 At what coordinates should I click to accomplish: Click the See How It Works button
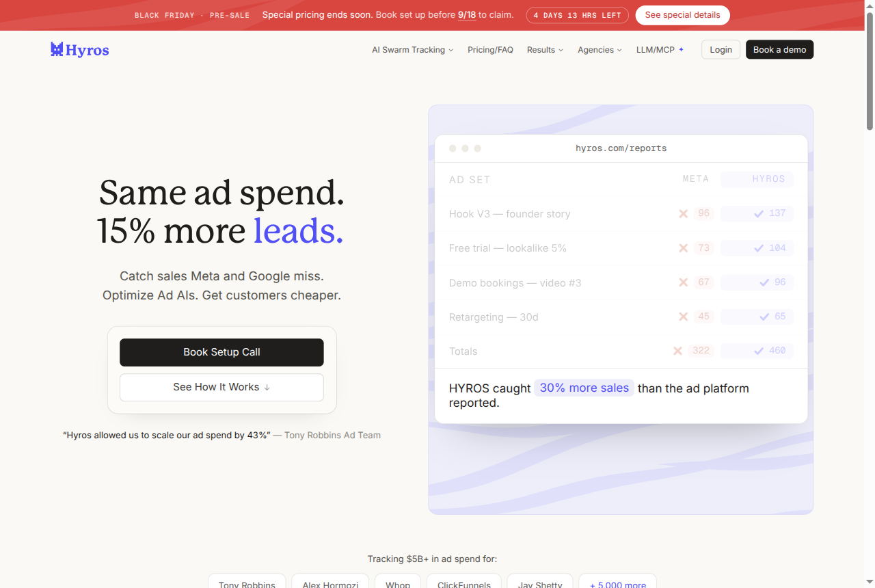(x=221, y=387)
